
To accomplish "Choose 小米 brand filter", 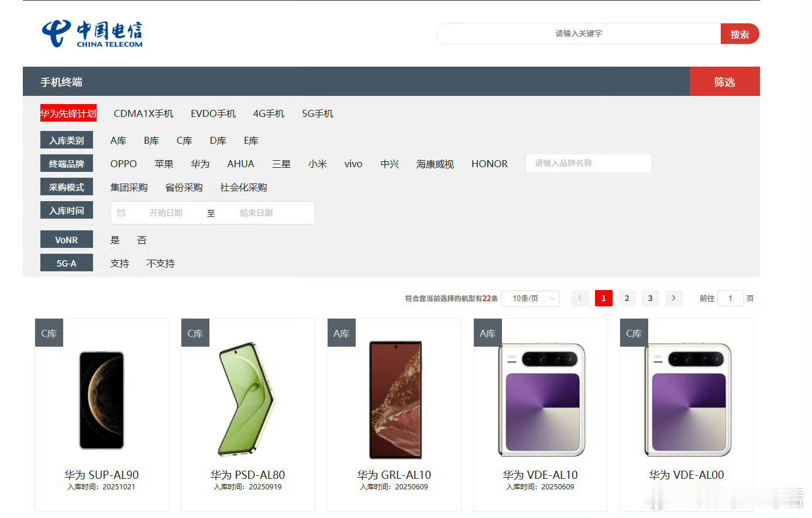I will point(318,164).
